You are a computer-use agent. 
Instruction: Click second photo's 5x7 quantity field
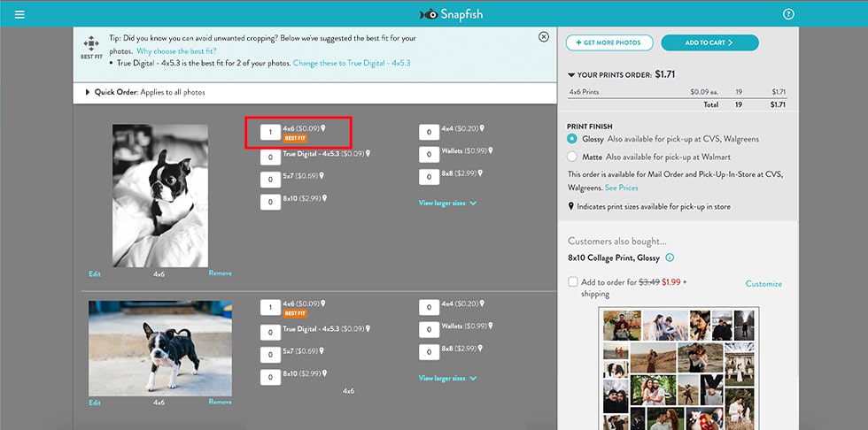pyautogui.click(x=271, y=355)
